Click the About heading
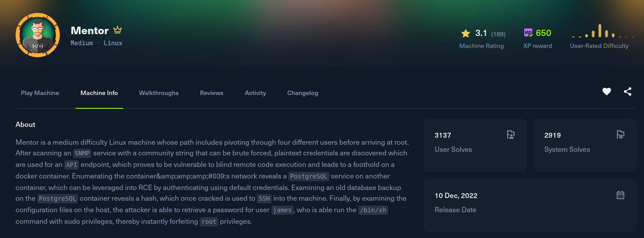This screenshot has height=238, width=644. [x=25, y=125]
